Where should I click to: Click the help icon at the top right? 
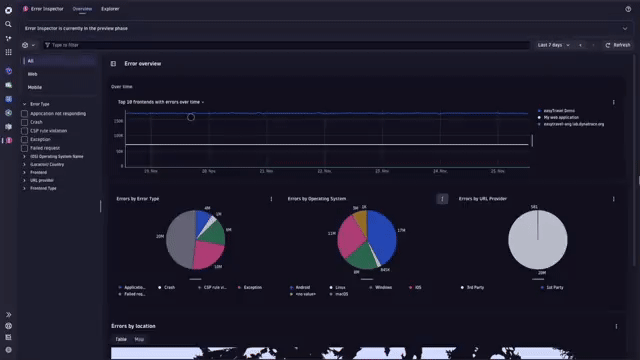tap(628, 9)
